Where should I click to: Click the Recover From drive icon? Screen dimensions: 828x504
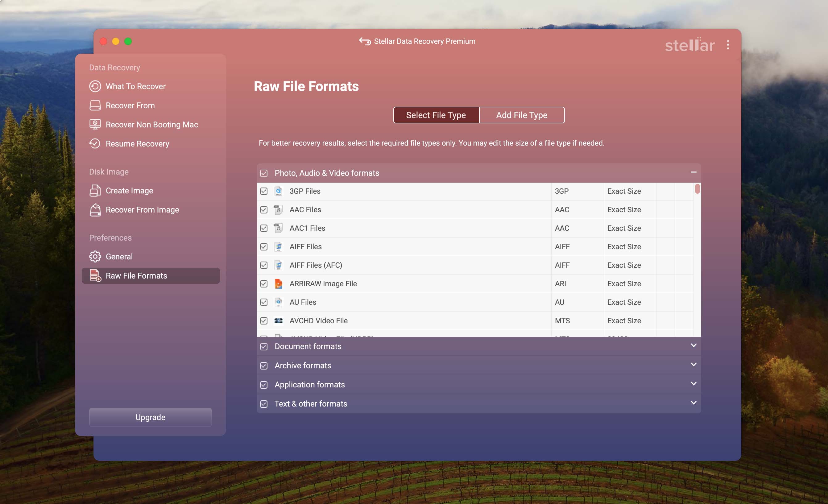(x=95, y=105)
